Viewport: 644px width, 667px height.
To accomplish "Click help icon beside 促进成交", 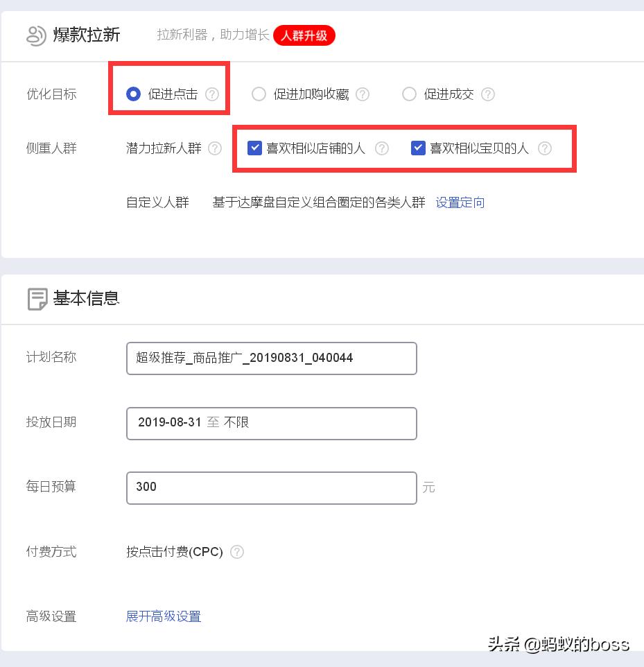I will pyautogui.click(x=488, y=94).
